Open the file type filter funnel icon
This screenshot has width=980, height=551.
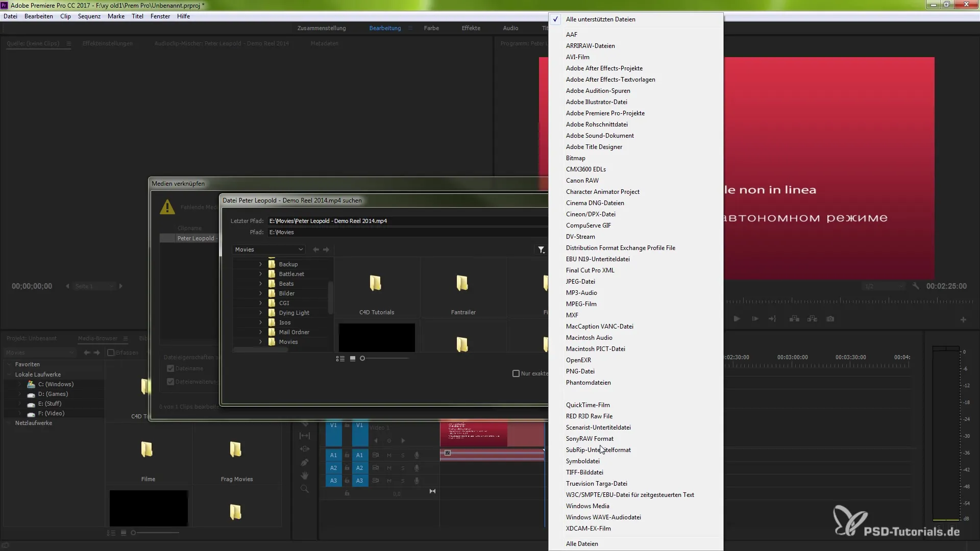[541, 250]
